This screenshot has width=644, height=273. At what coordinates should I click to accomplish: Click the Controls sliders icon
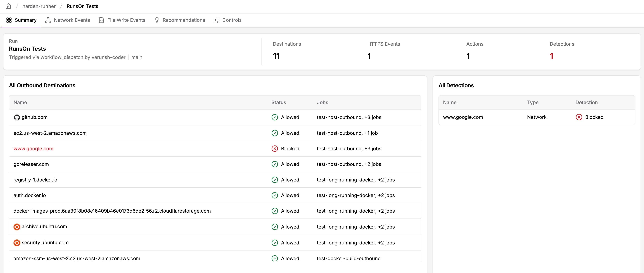pos(217,20)
